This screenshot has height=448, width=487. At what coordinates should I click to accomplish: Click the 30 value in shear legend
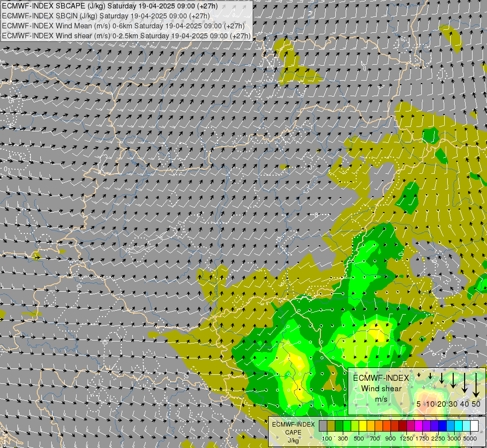[x=453, y=404]
